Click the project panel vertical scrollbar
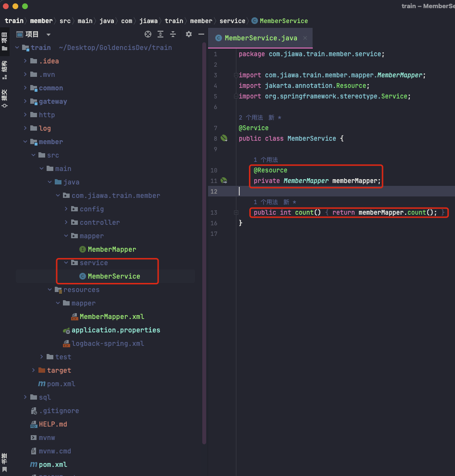Viewport: 455px width, 476px height. pos(204,243)
